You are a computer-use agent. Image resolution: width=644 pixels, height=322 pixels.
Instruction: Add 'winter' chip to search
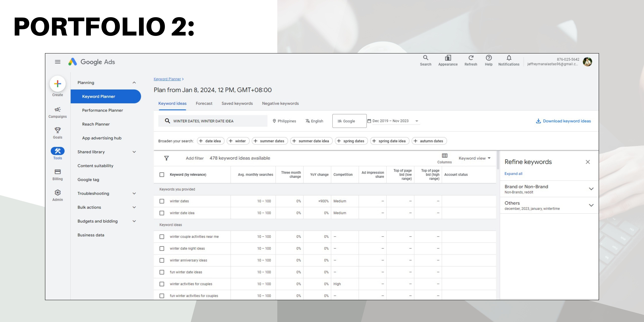(238, 141)
